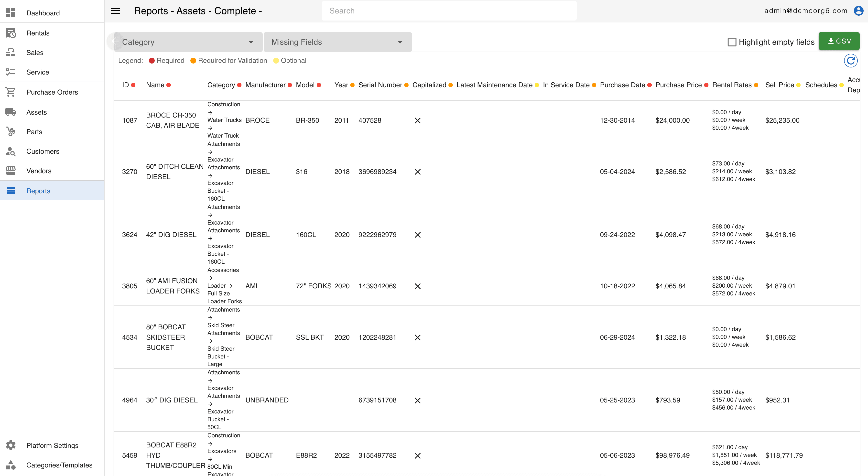Click serial number 1439342069
The width and height of the screenshot is (868, 476).
(x=377, y=286)
